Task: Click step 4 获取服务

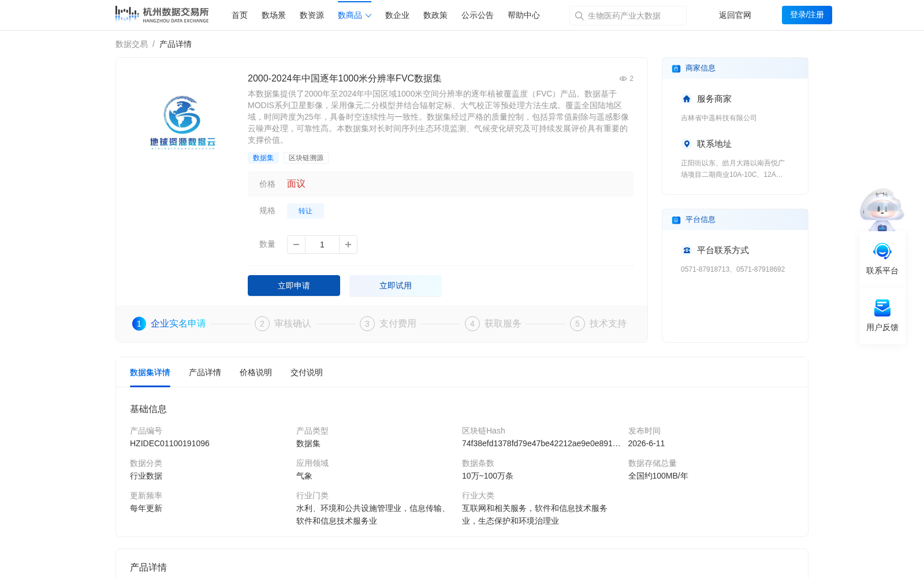Action: point(493,324)
